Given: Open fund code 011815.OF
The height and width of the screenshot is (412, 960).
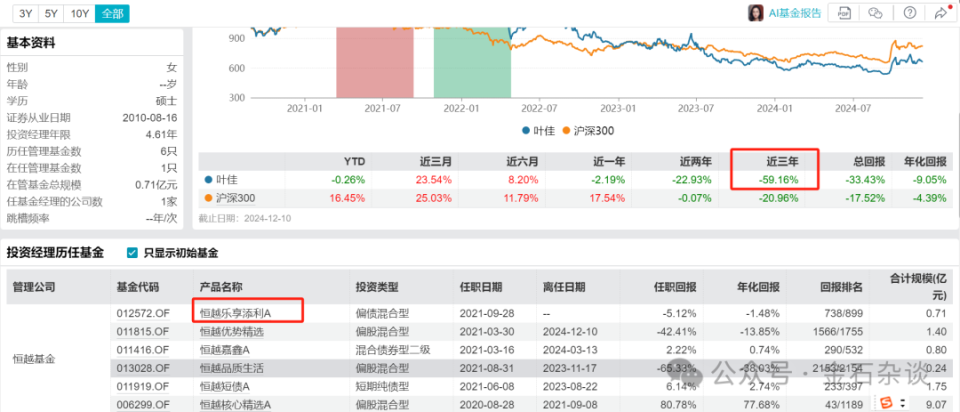Looking at the screenshot, I should pyautogui.click(x=143, y=332).
